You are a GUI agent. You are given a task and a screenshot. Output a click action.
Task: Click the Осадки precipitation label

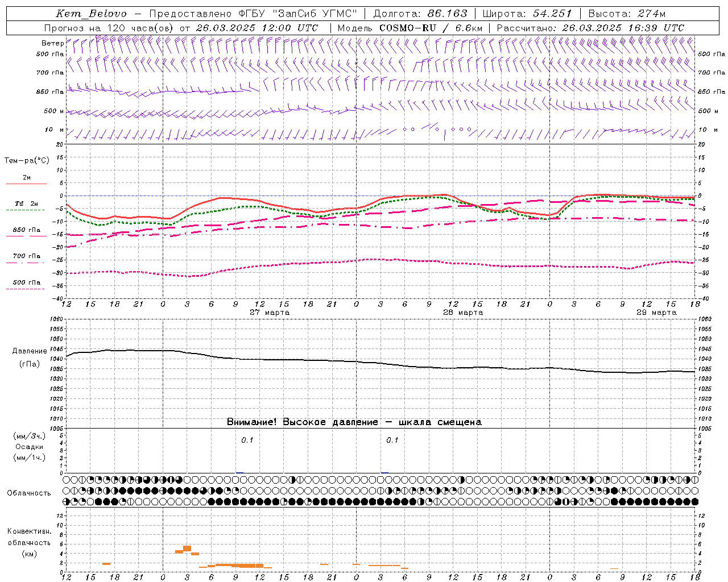pyautogui.click(x=30, y=447)
